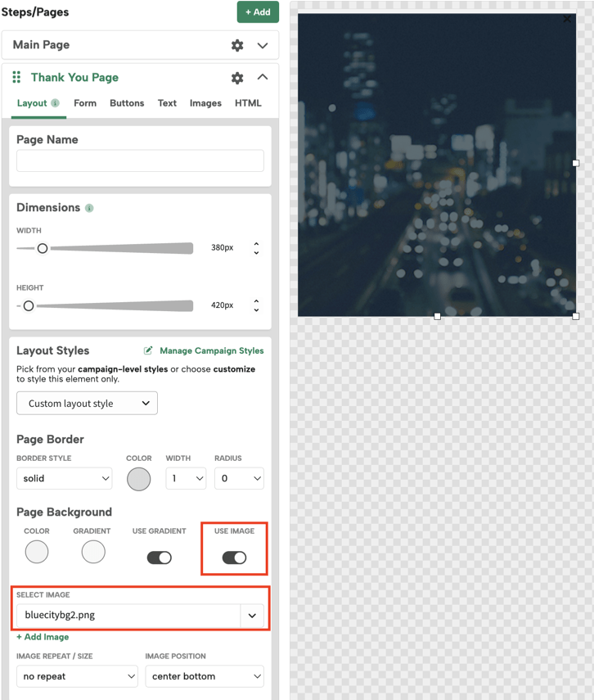594x700 pixels.
Task: Toggle the Use Image switch
Action: pos(234,558)
